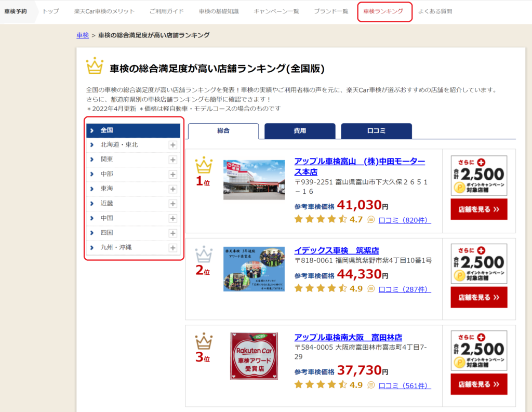Open the 口コミ (561件) reviews link

[404, 386]
